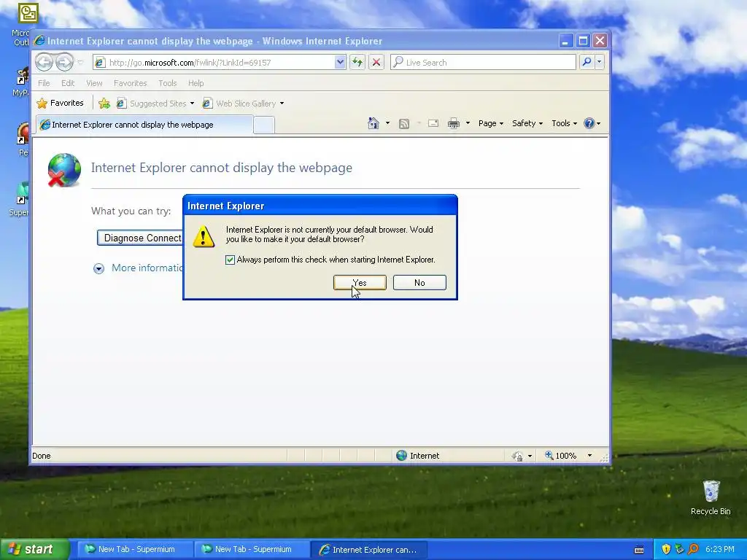Screen dimensions: 747x560
Task: Click the Favorites star button
Action: (60, 103)
